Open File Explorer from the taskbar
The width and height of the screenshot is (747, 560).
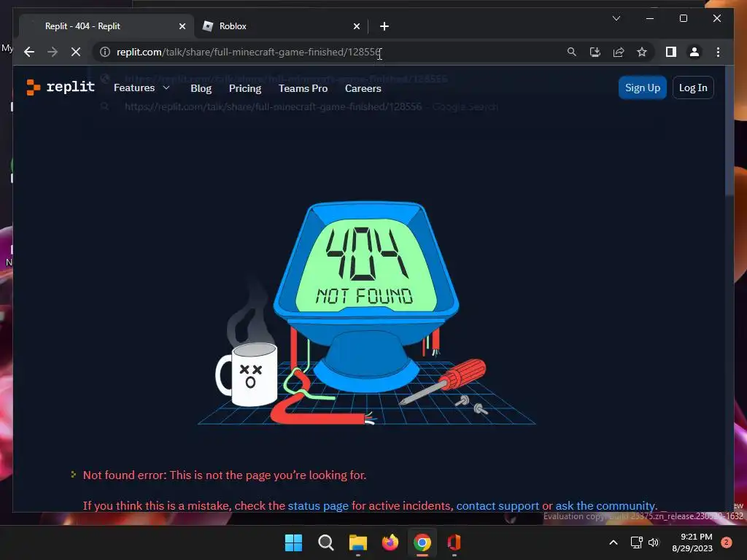point(357,542)
